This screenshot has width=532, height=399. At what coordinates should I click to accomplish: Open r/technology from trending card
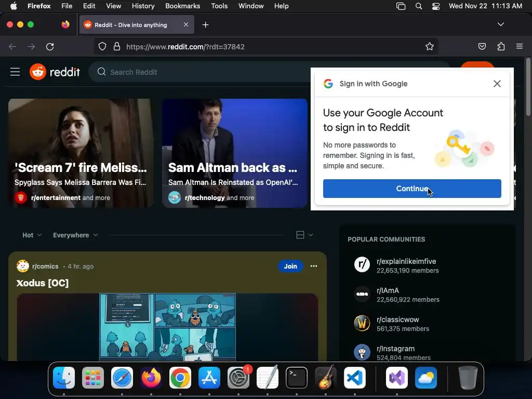(205, 198)
